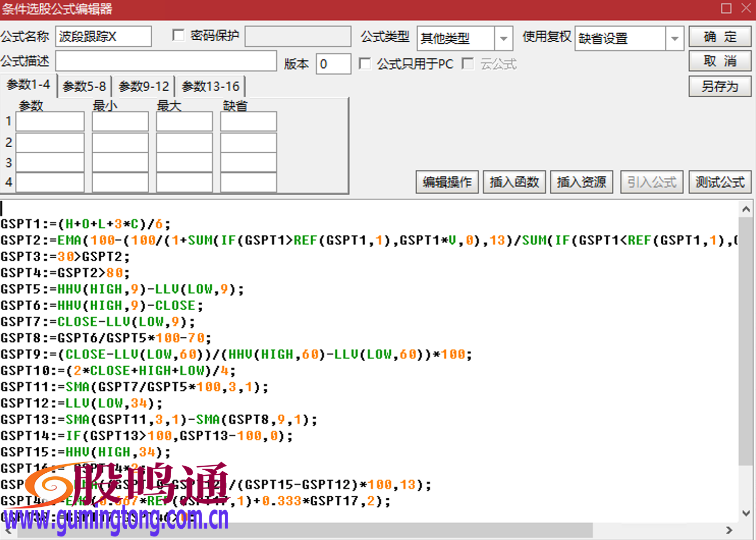Click the 版本 version number field
Image resolution: width=756 pixels, height=540 pixels.
(334, 64)
